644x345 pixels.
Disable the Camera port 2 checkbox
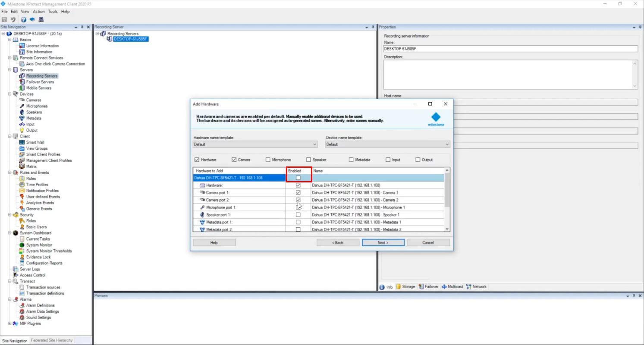[x=298, y=200]
